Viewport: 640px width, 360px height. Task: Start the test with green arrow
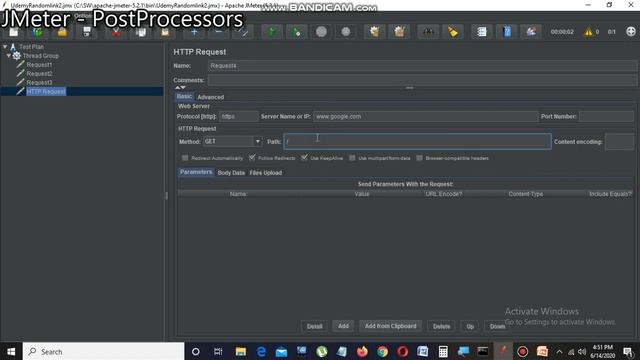pos(272,32)
